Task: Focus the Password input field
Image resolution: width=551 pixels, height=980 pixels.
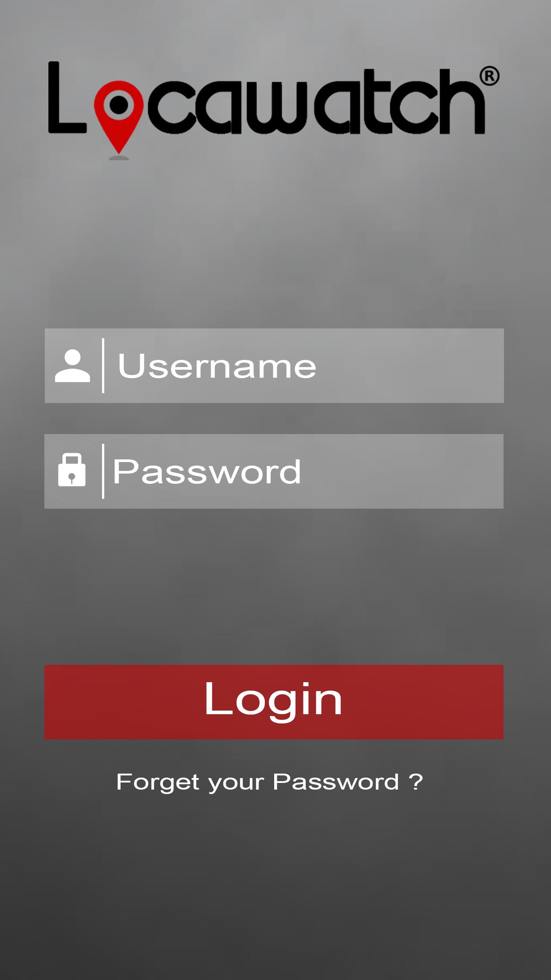Action: tap(274, 471)
